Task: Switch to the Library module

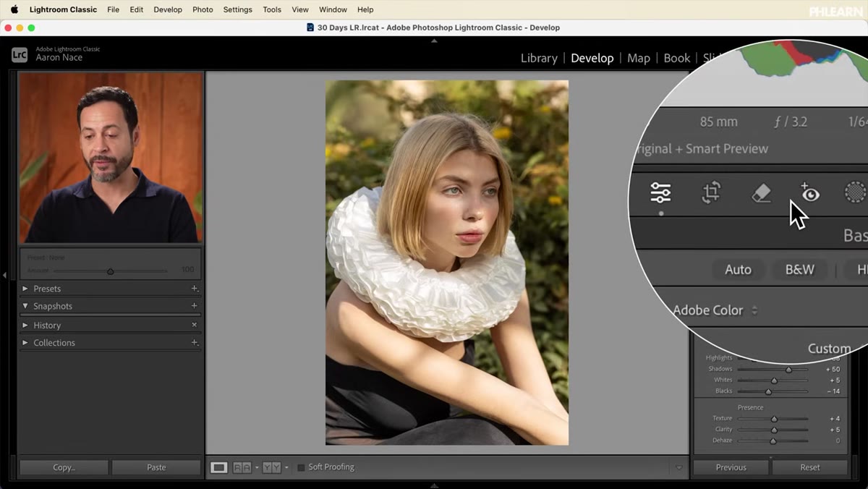Action: 539,58
